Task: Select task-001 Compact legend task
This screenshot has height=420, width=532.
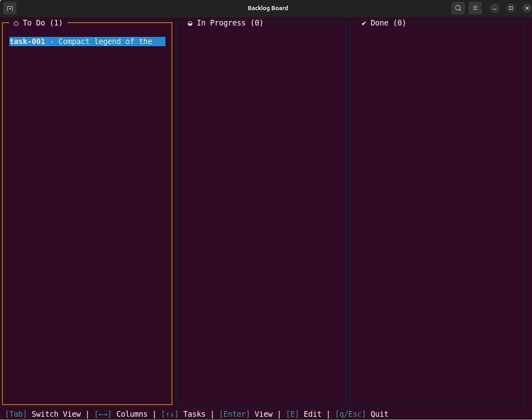Action: [87, 42]
